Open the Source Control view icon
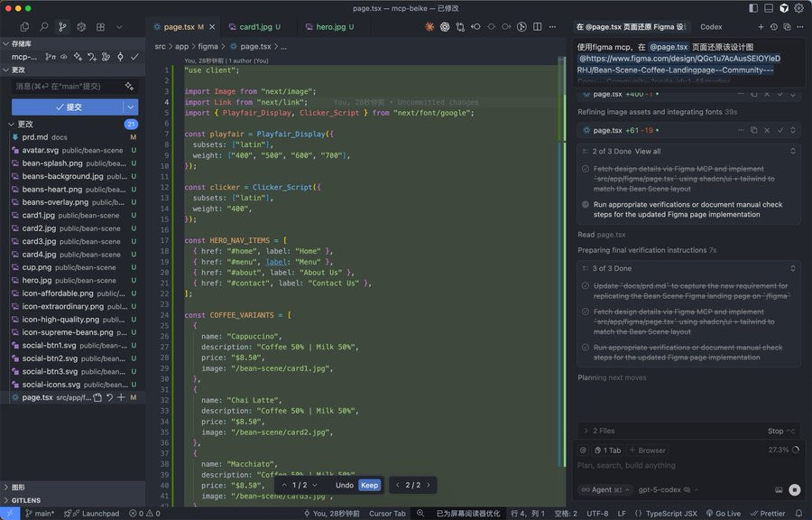Image resolution: width=812 pixels, height=520 pixels. pos(62,27)
